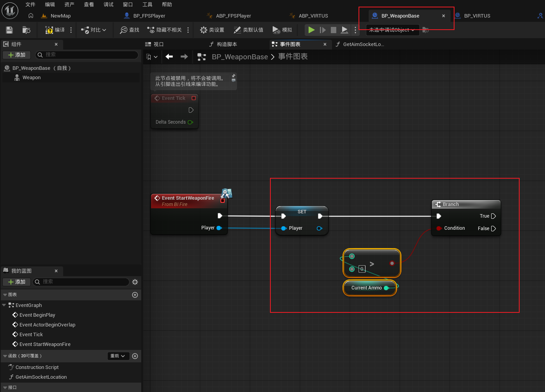This screenshot has width=545, height=392.
Task: Open the Find (查找) search tool
Action: click(x=130, y=30)
